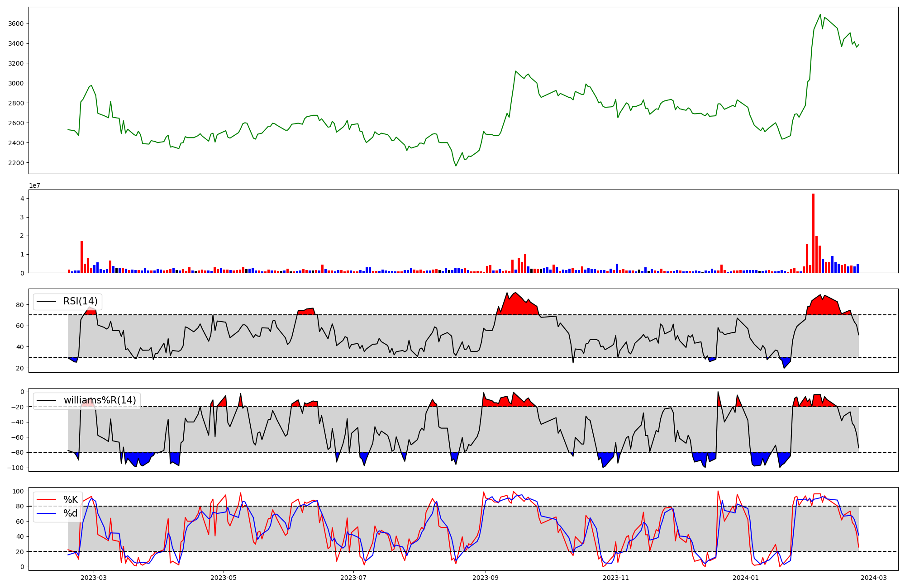The height and width of the screenshot is (588, 905).
Task: Select the %d entry in the stochastic legend
Action: (x=71, y=513)
